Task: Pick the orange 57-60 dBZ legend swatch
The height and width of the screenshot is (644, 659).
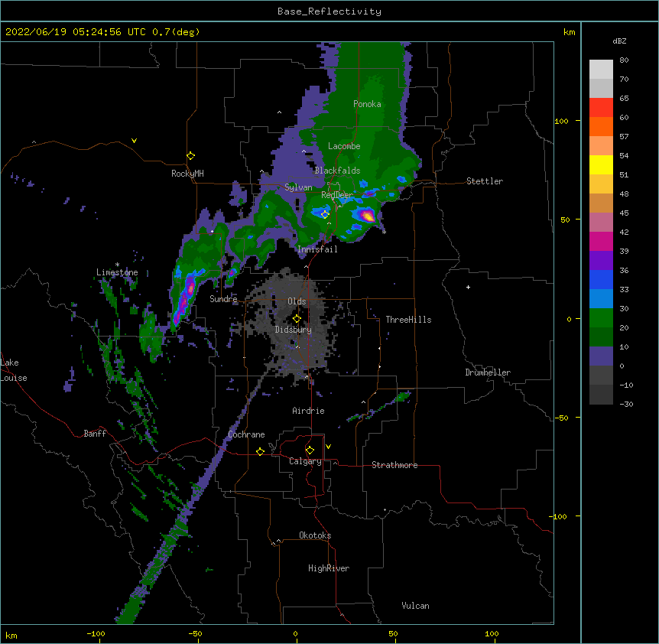Action: click(x=601, y=126)
